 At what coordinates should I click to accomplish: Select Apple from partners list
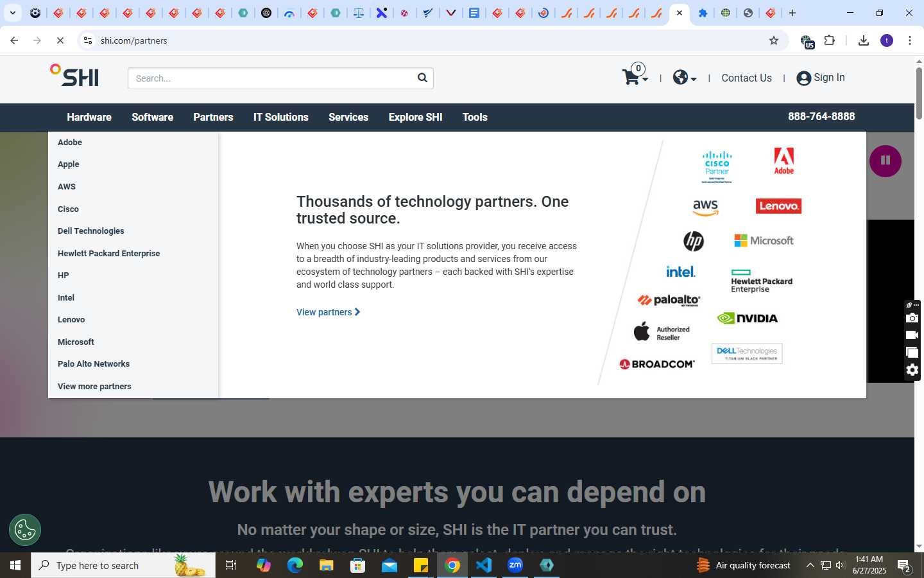(x=68, y=164)
